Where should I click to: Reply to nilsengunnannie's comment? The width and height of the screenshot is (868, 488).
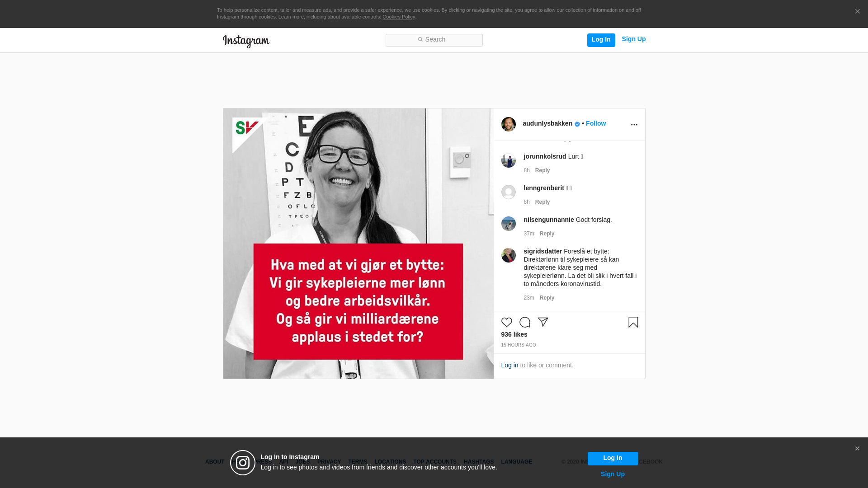[547, 234]
